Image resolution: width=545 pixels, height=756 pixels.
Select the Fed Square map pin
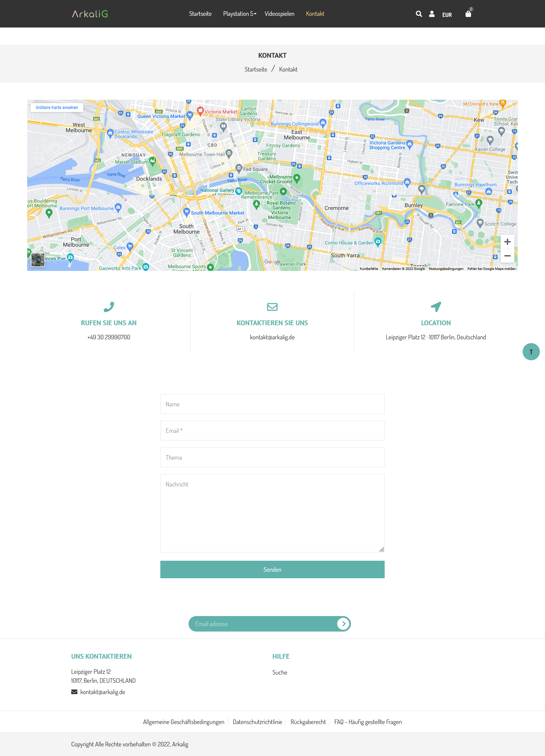[x=239, y=168]
